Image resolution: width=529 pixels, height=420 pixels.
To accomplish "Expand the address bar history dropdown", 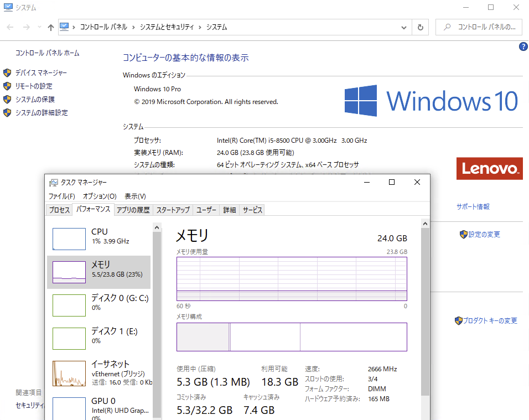I will (403, 27).
